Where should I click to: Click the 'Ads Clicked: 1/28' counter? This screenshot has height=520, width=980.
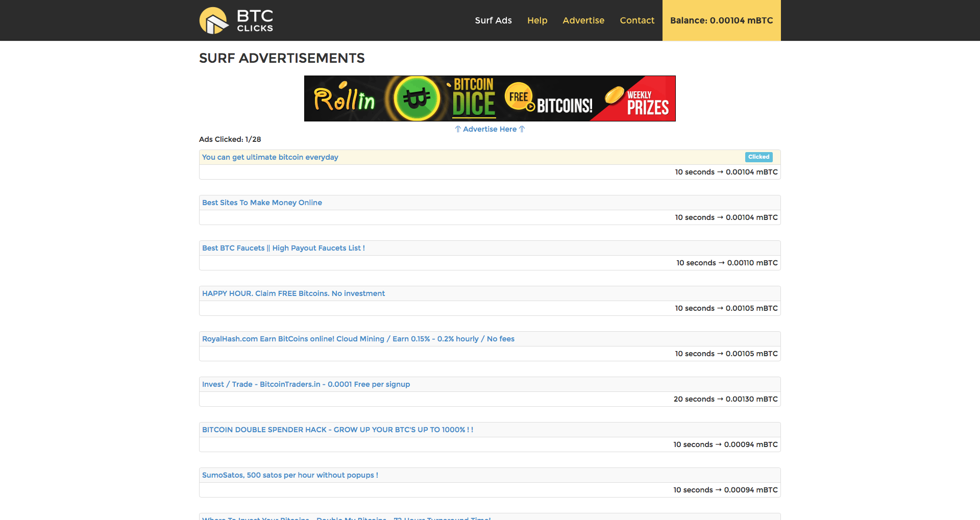pos(230,139)
